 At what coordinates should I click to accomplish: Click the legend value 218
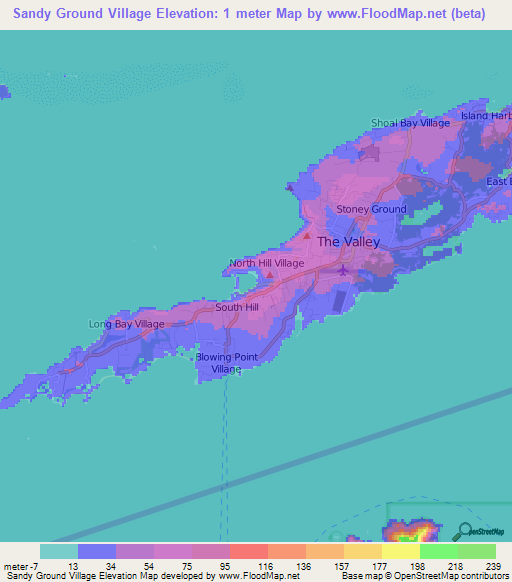[x=455, y=567]
